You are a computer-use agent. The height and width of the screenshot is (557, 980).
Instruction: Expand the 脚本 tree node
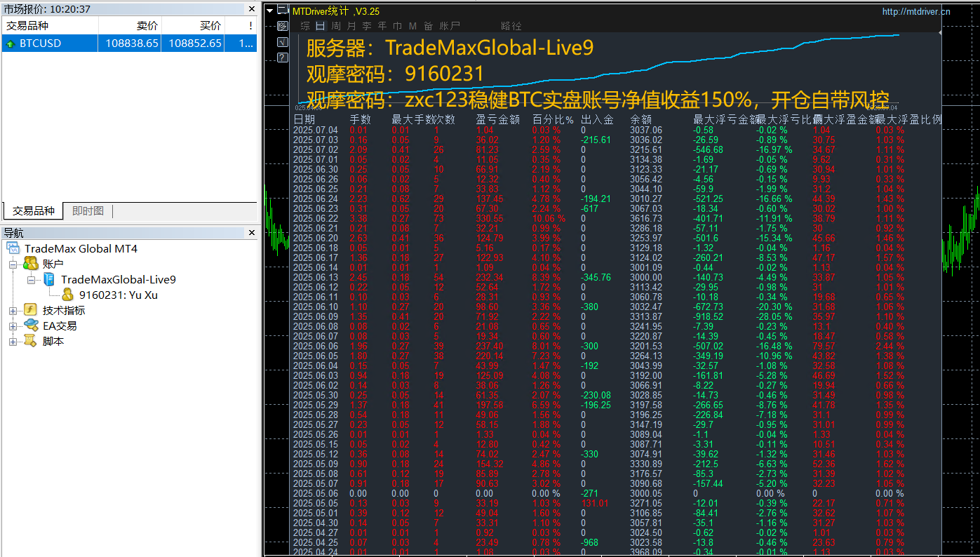[x=13, y=342]
